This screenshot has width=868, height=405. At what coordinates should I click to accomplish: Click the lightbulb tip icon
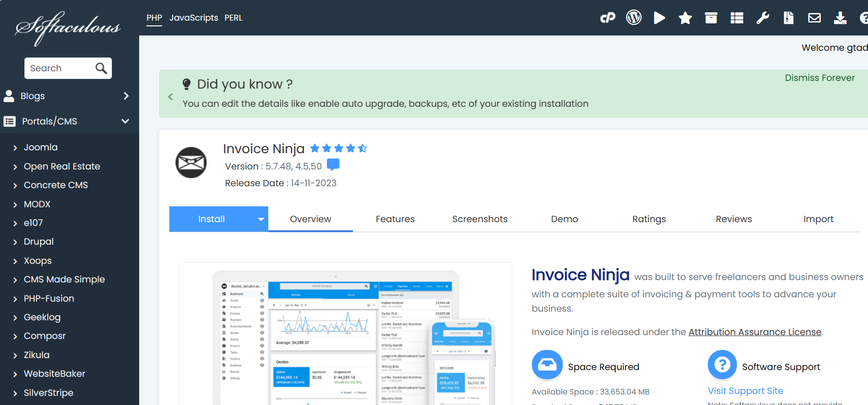pyautogui.click(x=187, y=84)
